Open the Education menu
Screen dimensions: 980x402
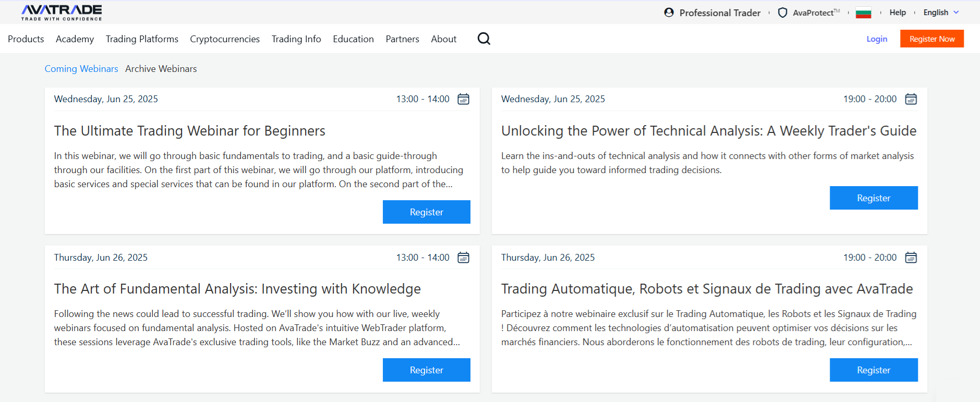(x=353, y=39)
